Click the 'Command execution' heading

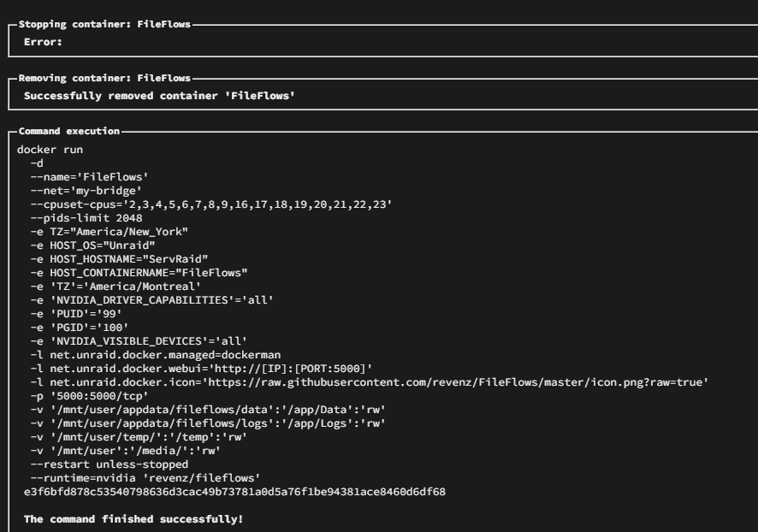click(69, 131)
